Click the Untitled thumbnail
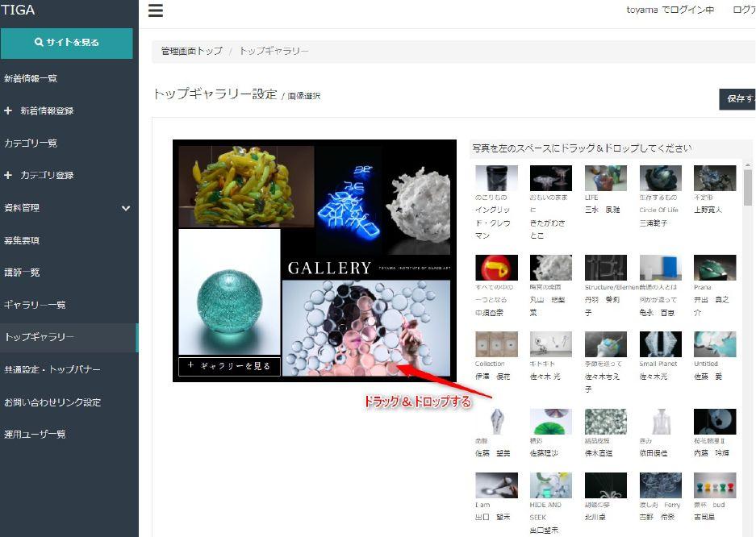This screenshot has height=537, width=756. pos(715,344)
